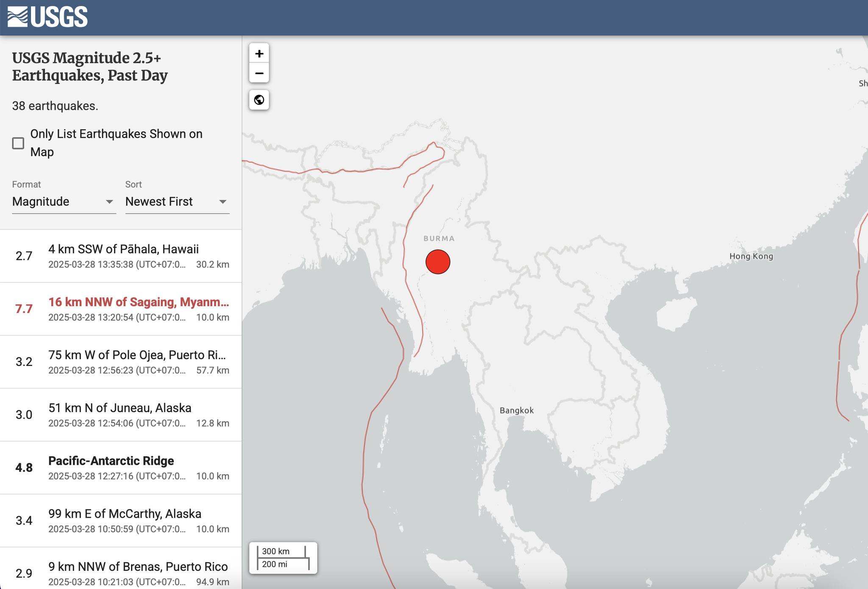Select the 51 km N of Juneau, Alaska entry

pos(121,415)
